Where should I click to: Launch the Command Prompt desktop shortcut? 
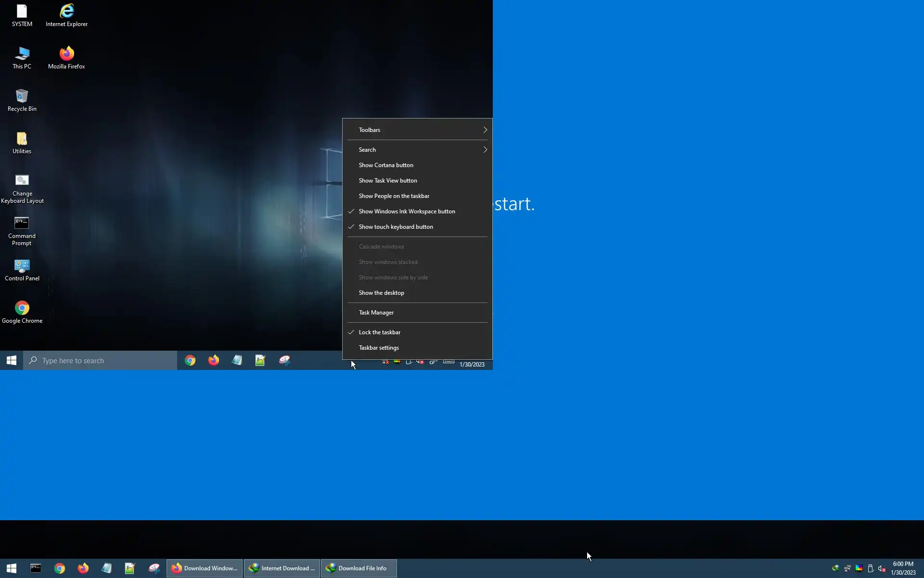(22, 231)
